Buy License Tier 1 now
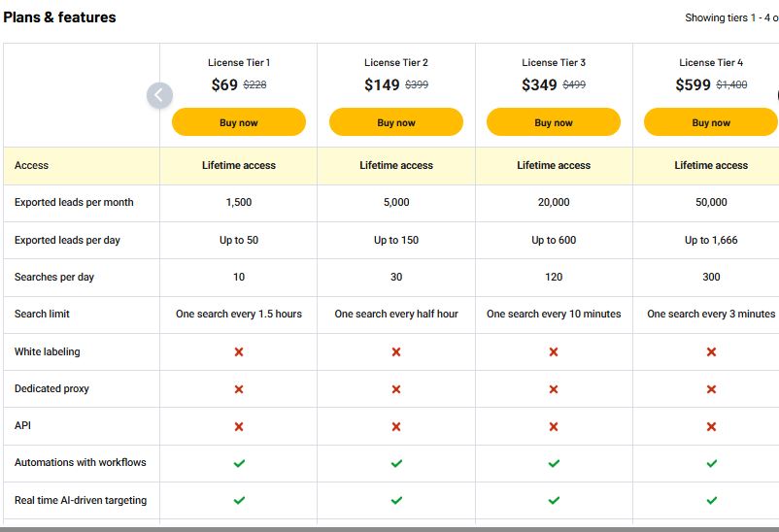 tap(239, 122)
